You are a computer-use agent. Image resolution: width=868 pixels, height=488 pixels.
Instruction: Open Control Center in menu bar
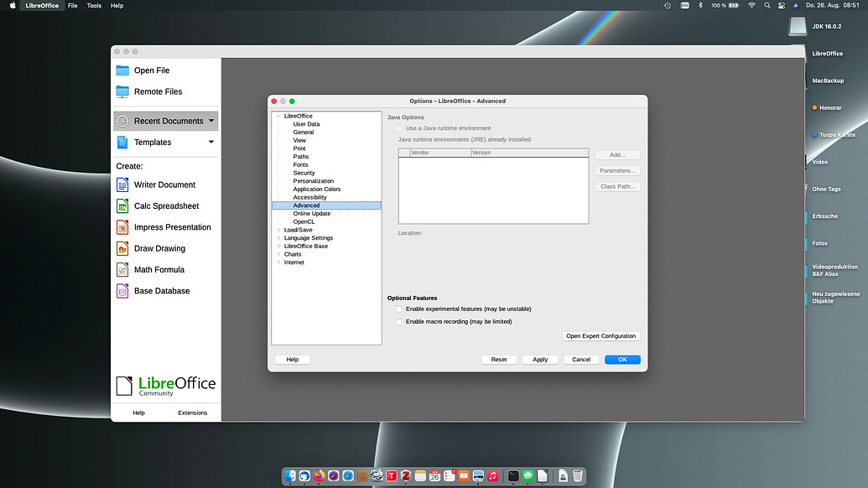point(781,6)
